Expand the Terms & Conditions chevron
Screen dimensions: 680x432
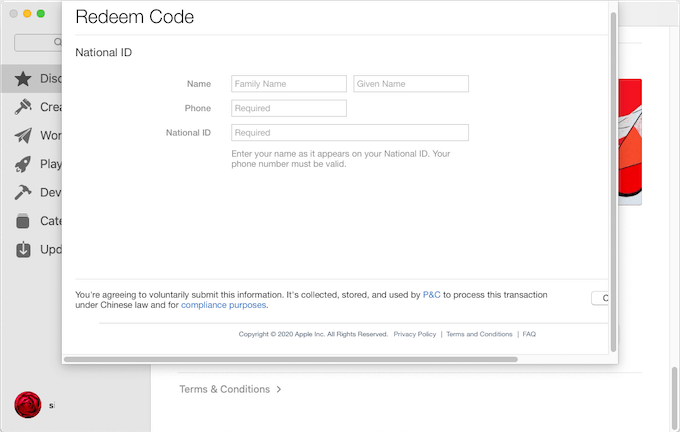point(279,389)
